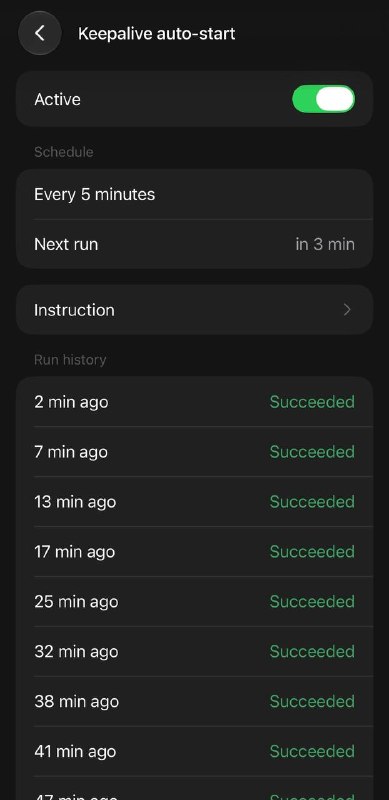Screen dimensions: 389x800
Task: Click Succeeded status of 2 min run
Action: 312,402
